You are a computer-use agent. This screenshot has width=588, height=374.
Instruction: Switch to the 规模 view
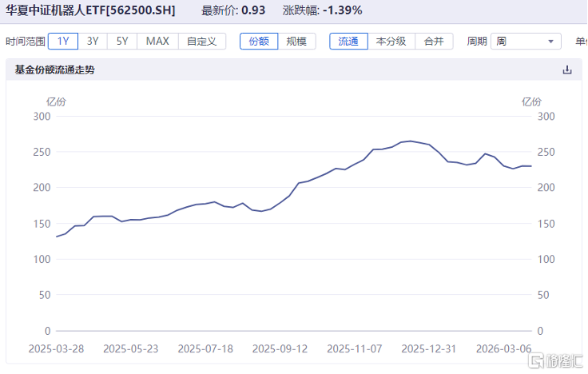click(296, 41)
